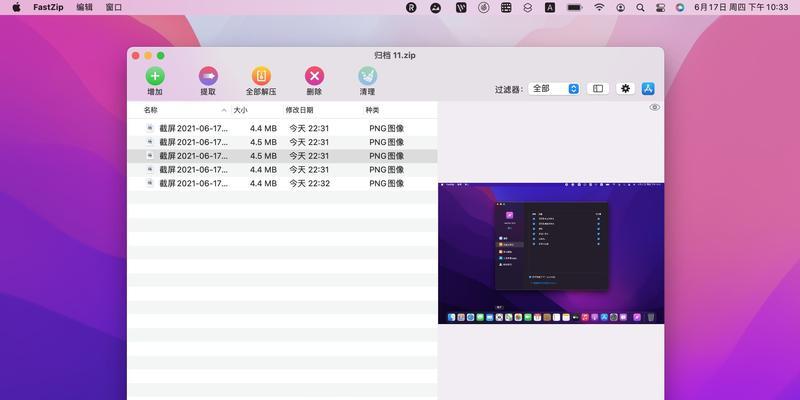Click the screenshot preview thumbnail
The width and height of the screenshot is (800, 400).
(551, 253)
